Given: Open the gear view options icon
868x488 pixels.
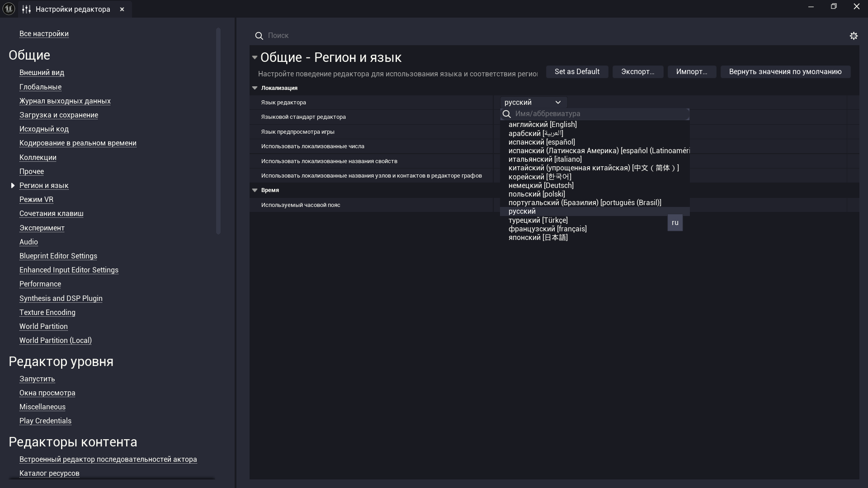Looking at the screenshot, I should (x=854, y=36).
